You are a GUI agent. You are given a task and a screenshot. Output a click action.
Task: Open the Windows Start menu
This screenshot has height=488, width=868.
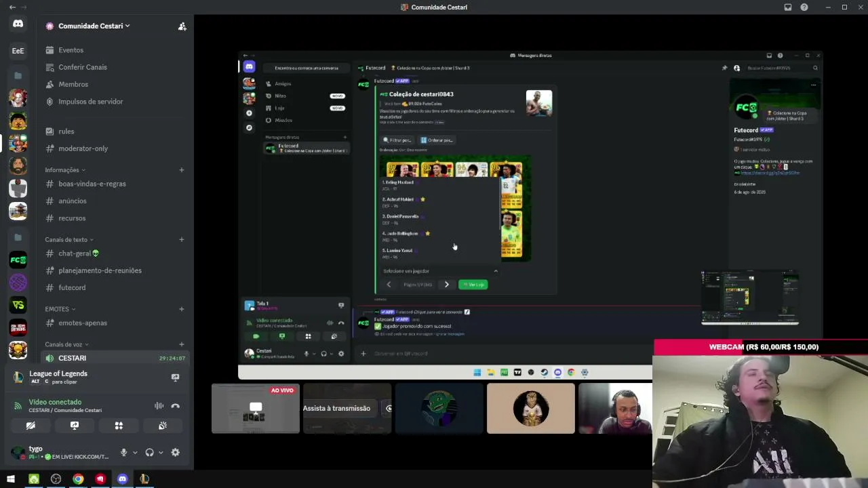pyautogui.click(x=11, y=479)
